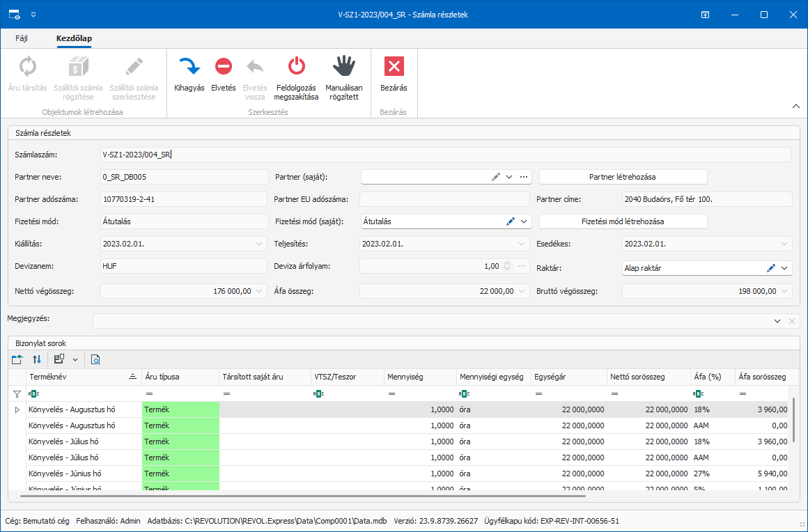Viewport: 808px width, 532px height.
Task: Click the Áru társítás refresh icon
Action: (x=28, y=67)
